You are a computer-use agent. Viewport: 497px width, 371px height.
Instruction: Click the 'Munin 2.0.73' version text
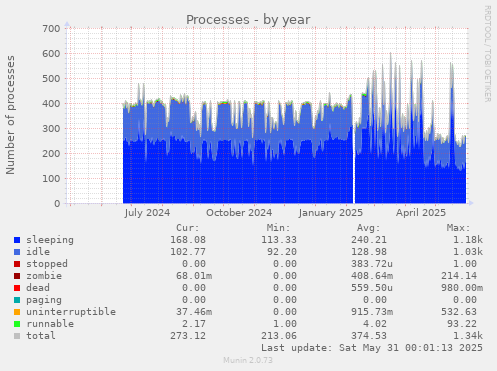[x=248, y=360]
